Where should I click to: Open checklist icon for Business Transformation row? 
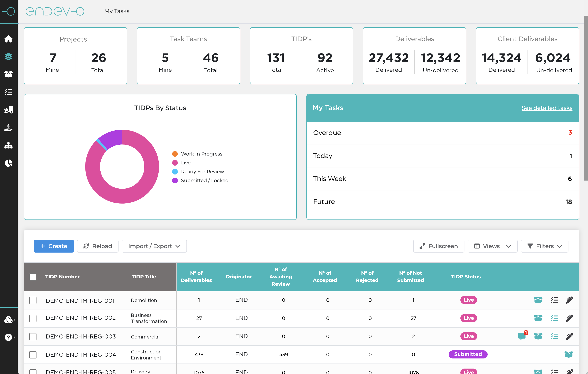554,318
